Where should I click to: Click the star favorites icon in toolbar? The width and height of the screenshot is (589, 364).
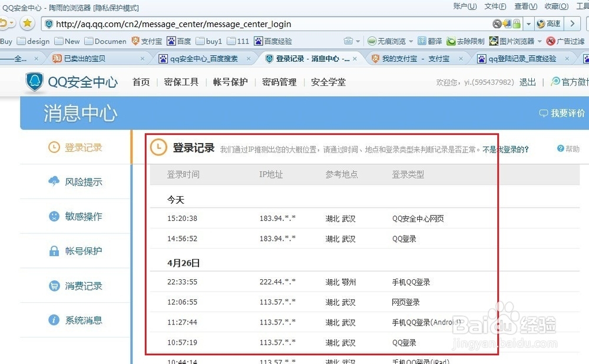(27, 24)
